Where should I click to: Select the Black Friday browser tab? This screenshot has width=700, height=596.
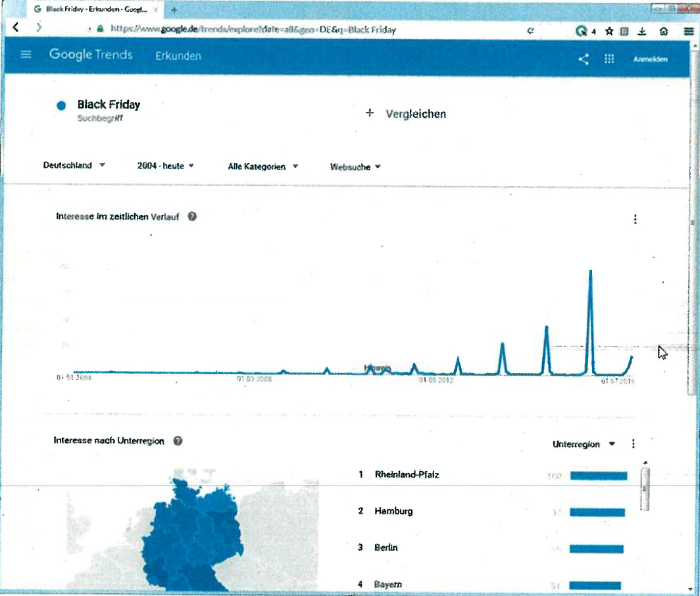point(96,9)
